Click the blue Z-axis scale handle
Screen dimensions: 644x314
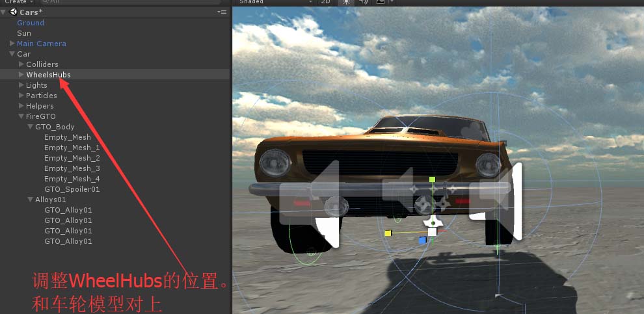point(422,241)
